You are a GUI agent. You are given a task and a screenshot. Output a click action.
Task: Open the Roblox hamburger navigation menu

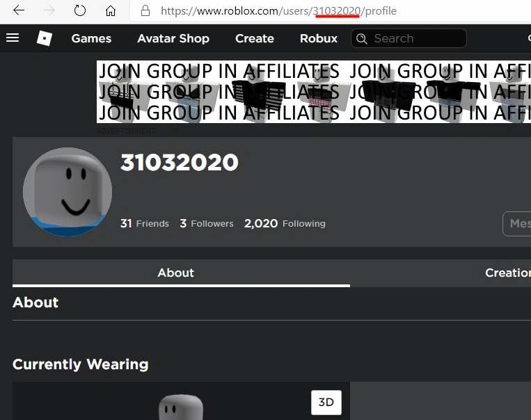point(13,38)
